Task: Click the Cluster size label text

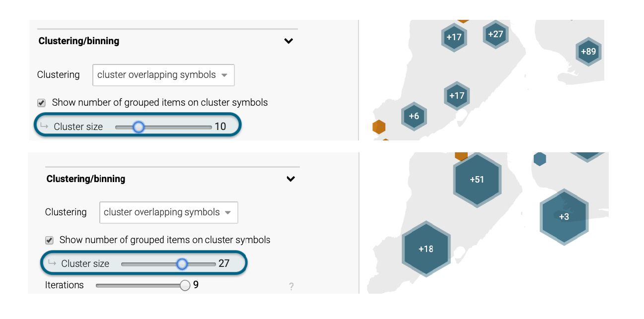Action: pyautogui.click(x=77, y=127)
